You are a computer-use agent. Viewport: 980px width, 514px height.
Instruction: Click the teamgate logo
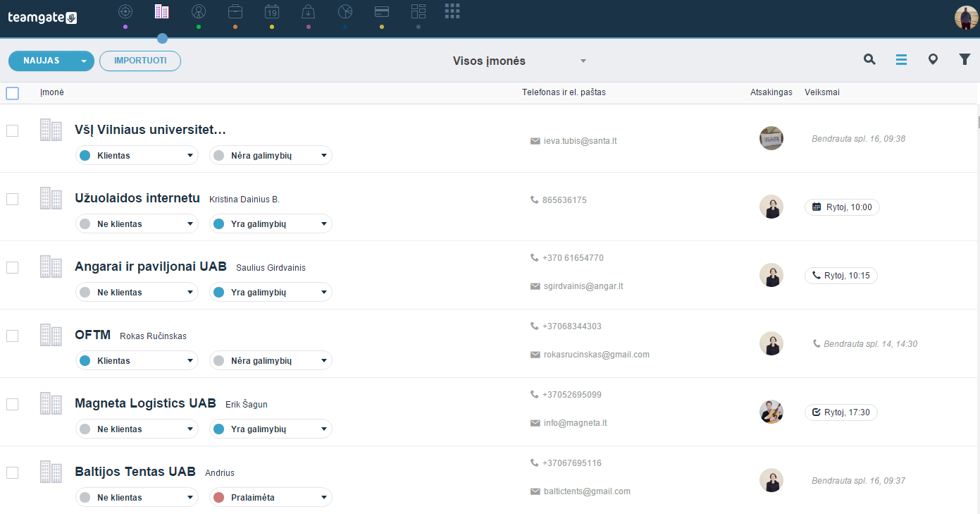(x=42, y=18)
